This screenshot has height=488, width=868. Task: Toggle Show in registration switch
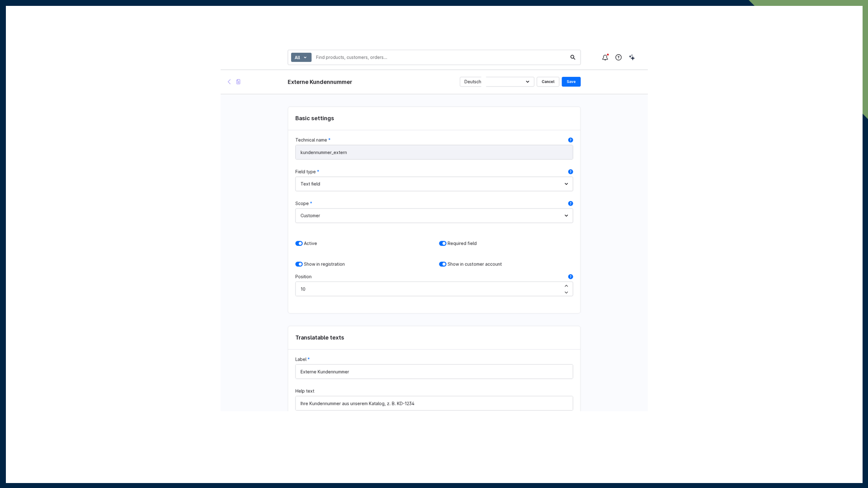[299, 264]
